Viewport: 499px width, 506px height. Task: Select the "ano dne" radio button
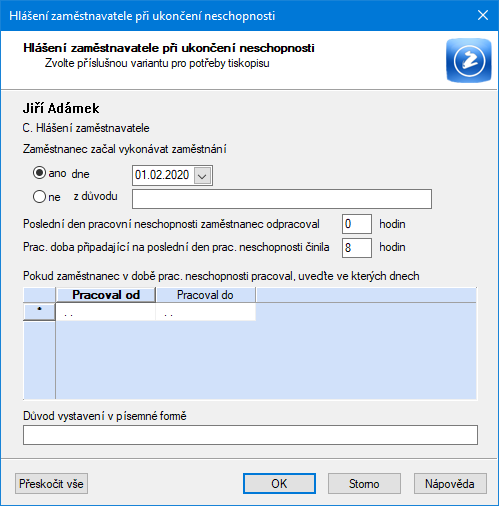39,173
